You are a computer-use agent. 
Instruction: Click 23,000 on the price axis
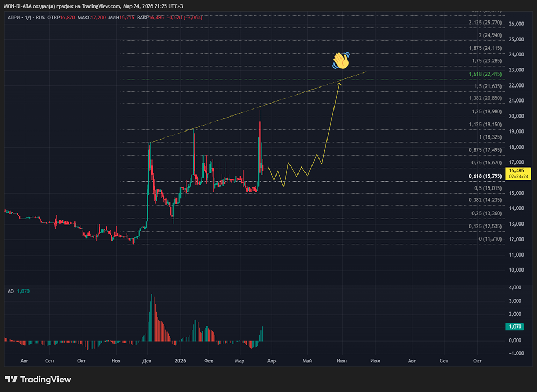pos(517,70)
